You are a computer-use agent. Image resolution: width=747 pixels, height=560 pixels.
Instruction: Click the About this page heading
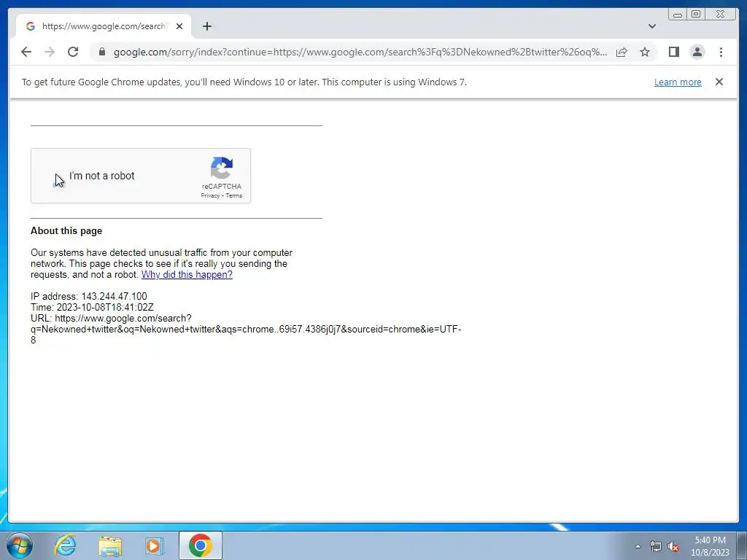point(66,231)
